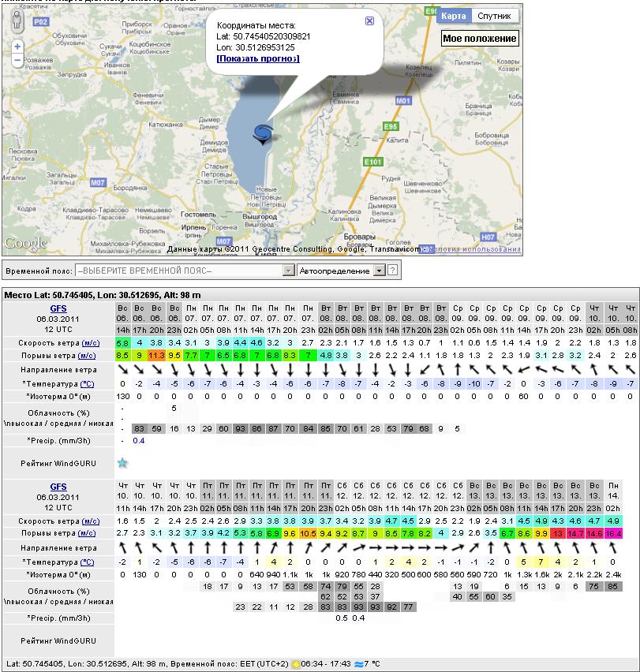Screen dimensions: 640x672
Task: Click the Мое положение button
Action: pos(479,39)
